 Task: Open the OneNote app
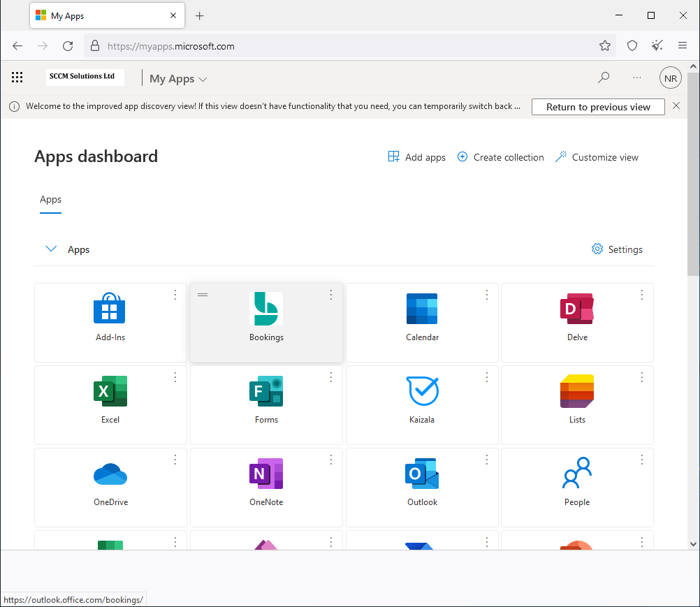[266, 474]
